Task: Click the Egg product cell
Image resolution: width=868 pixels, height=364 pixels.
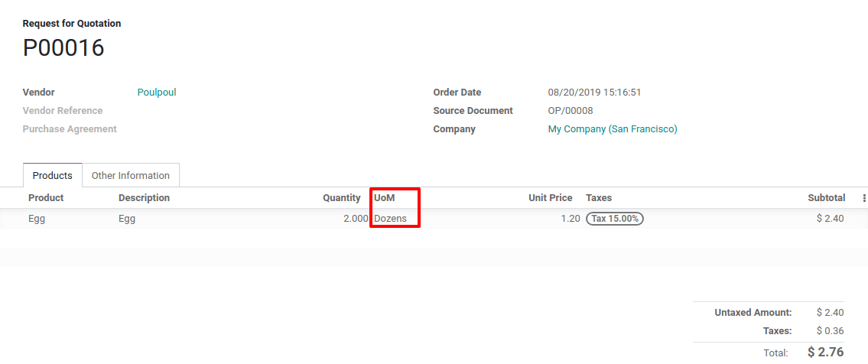Action: [37, 219]
